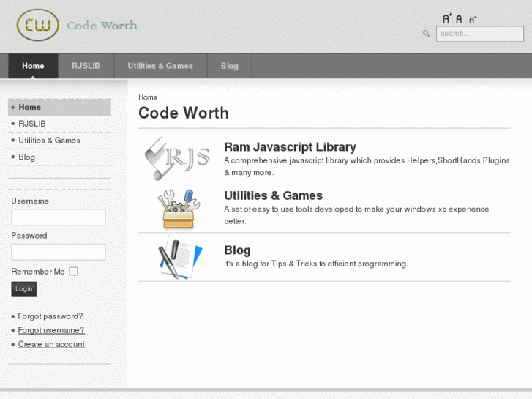Click the 'A set of easy to use tools' description
Image resolution: width=532 pixels, height=399 pixels.
[x=356, y=215]
